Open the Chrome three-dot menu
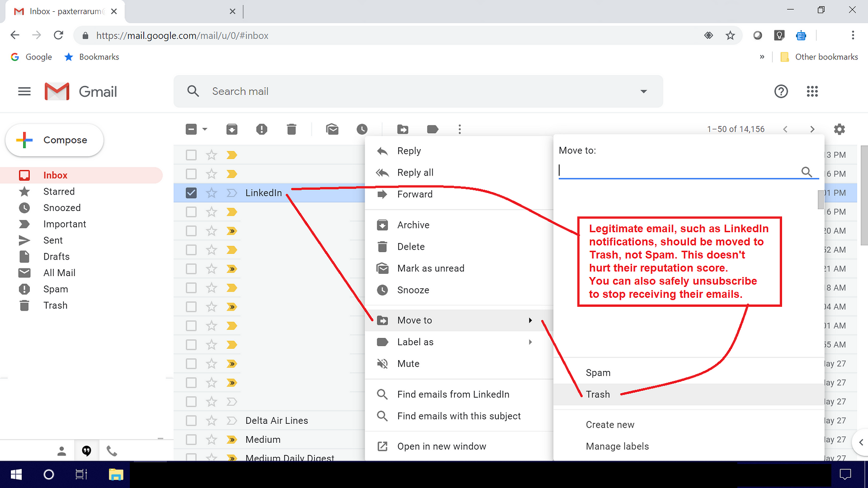Screen dimensions: 868x488 click(x=853, y=35)
